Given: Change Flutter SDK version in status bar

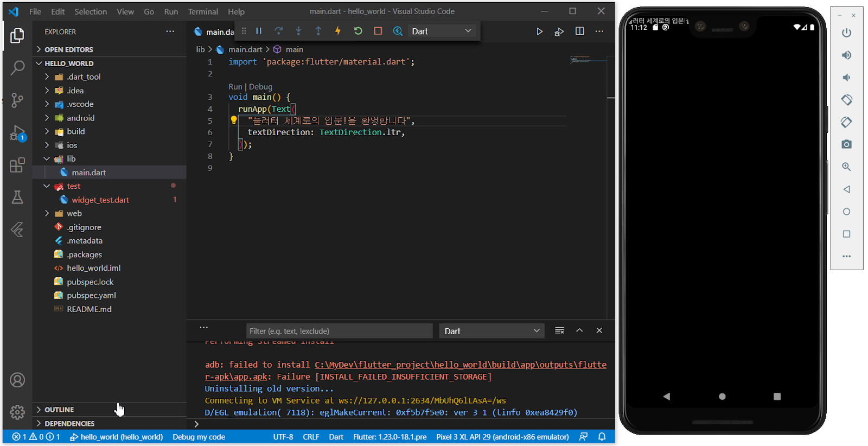Looking at the screenshot, I should (390, 437).
